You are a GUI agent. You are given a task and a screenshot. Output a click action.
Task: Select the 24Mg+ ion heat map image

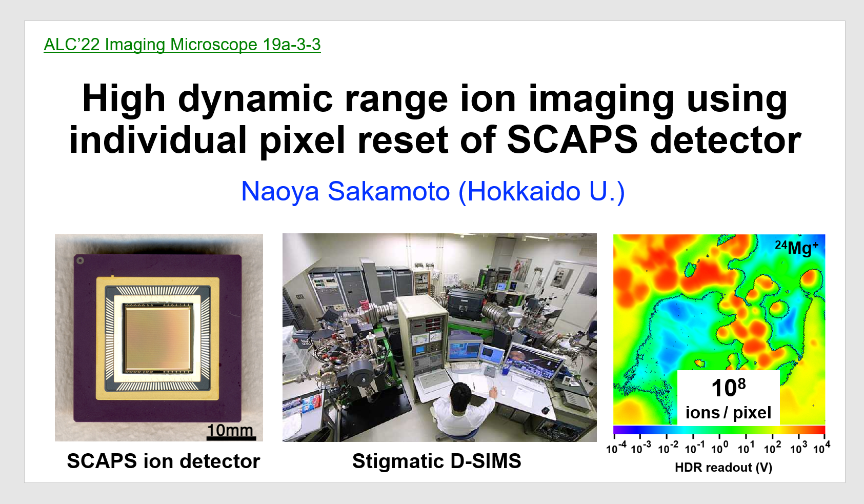point(719,330)
